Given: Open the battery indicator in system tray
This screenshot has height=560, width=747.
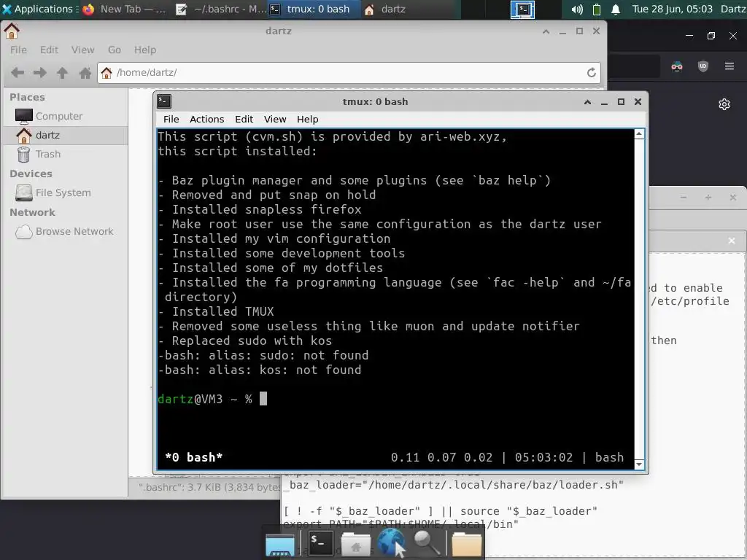Looking at the screenshot, I should coord(597,9).
